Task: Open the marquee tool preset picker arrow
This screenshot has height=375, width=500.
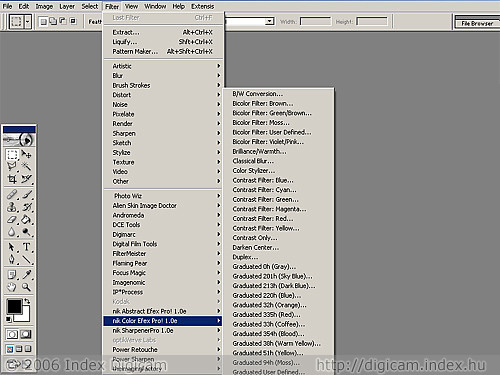Action: (28, 22)
